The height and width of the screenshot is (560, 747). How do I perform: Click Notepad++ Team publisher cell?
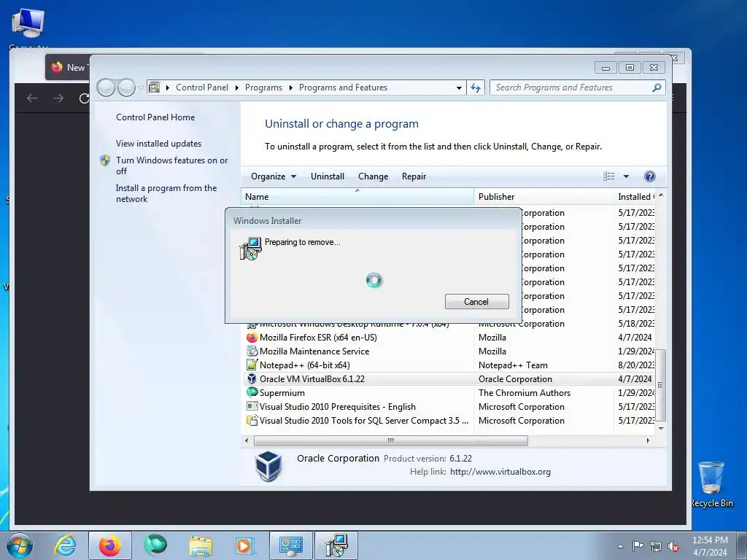click(x=513, y=365)
